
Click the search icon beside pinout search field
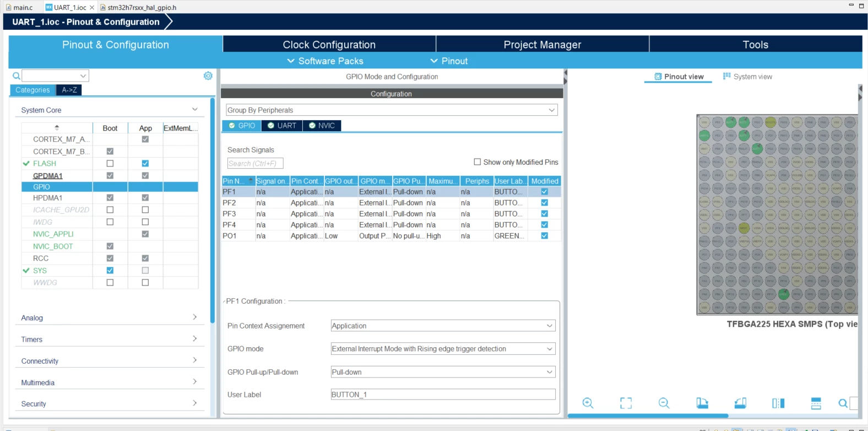point(843,403)
